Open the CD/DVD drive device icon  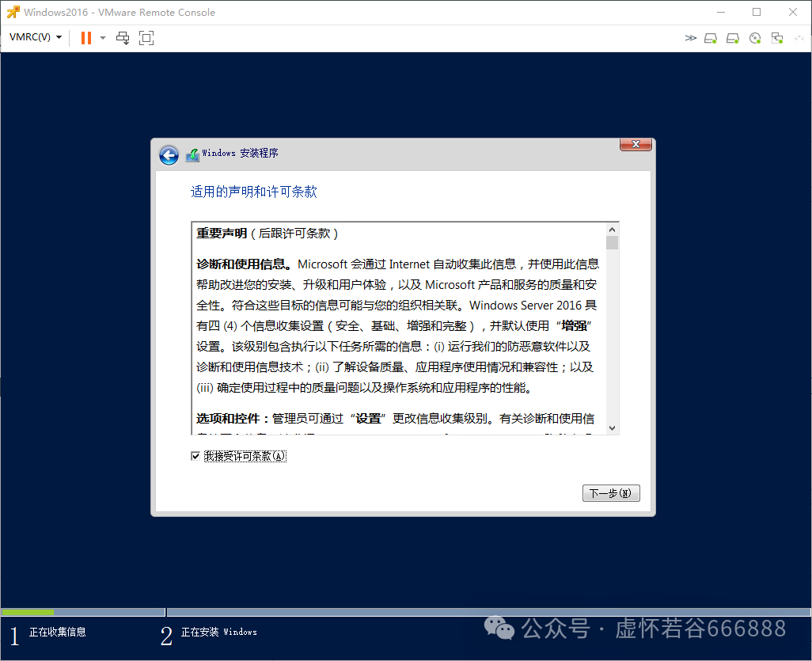tap(755, 38)
